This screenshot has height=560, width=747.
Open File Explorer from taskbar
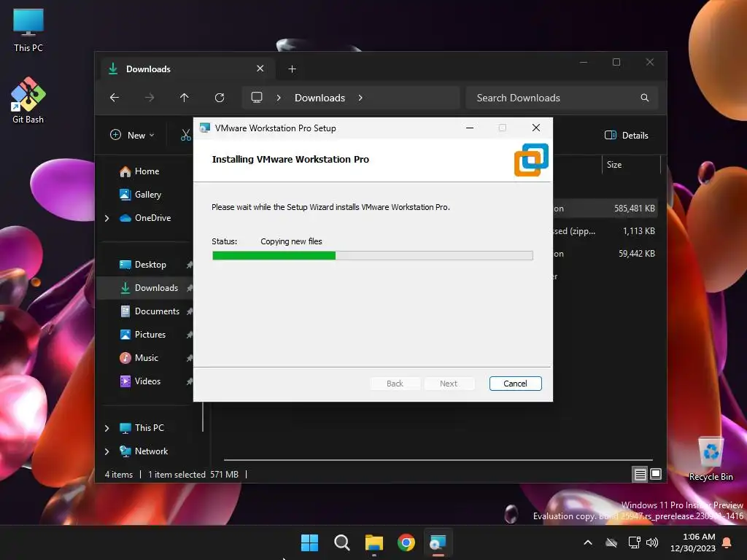(x=374, y=542)
